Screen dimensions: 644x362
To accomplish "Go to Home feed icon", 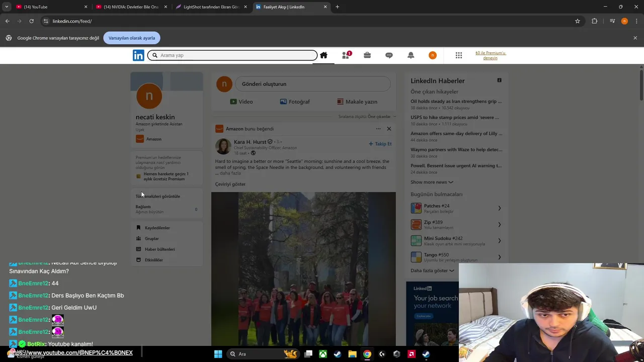I will click(324, 55).
